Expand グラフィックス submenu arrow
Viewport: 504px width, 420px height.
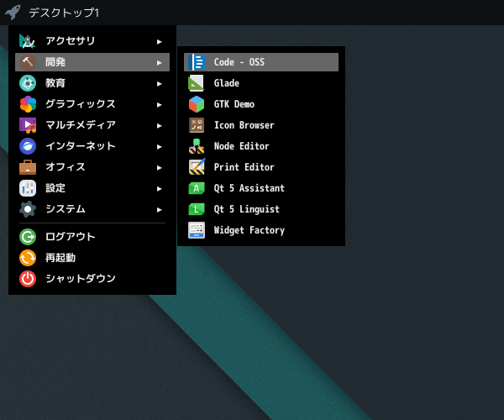click(159, 105)
